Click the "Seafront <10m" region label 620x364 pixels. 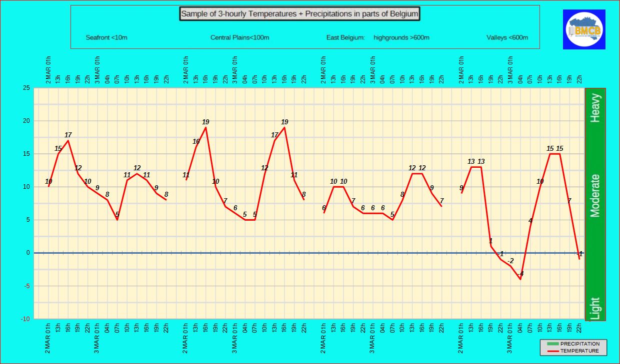coord(106,37)
